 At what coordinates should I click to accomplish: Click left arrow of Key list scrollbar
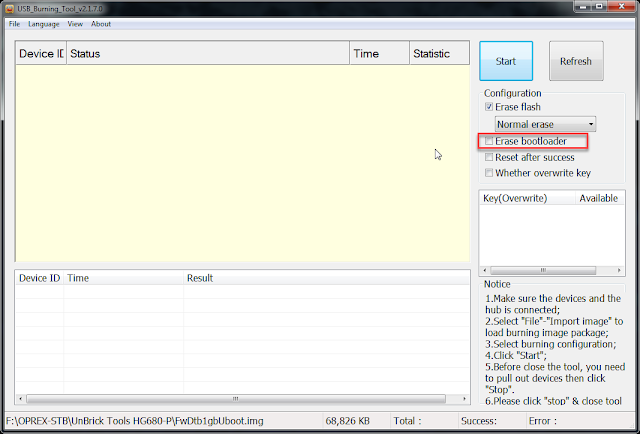[x=486, y=269]
